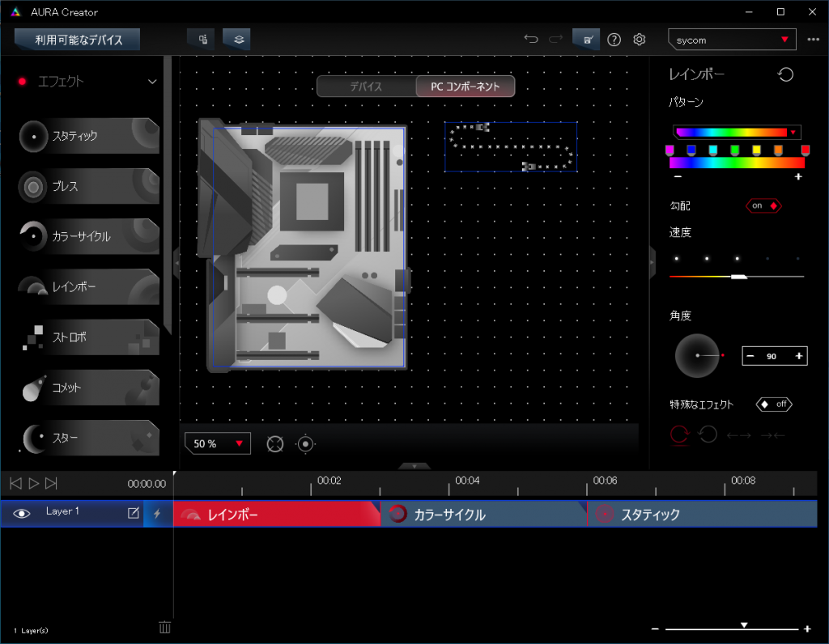The image size is (829, 644).
Task: Select the ストロボ effect
Action: pos(89,337)
